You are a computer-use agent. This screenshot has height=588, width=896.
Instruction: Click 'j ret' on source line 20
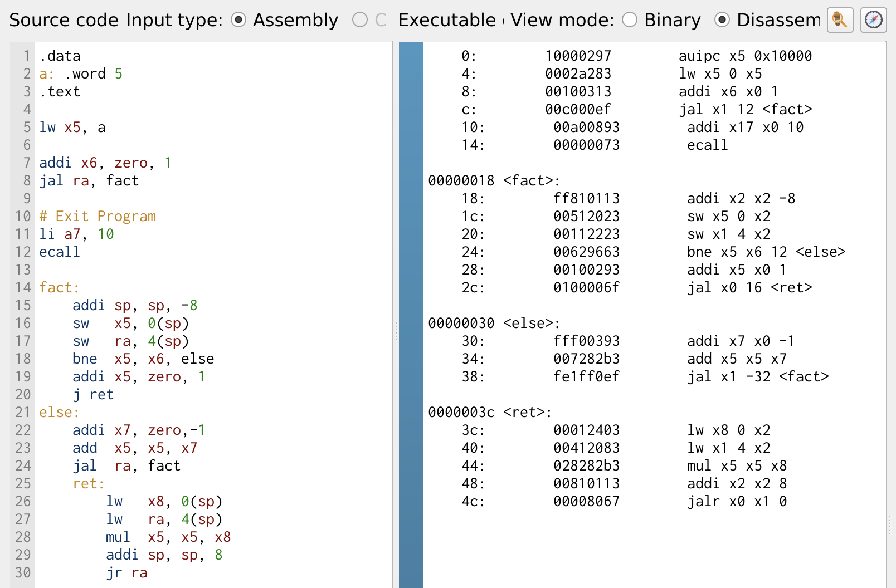pos(93,394)
